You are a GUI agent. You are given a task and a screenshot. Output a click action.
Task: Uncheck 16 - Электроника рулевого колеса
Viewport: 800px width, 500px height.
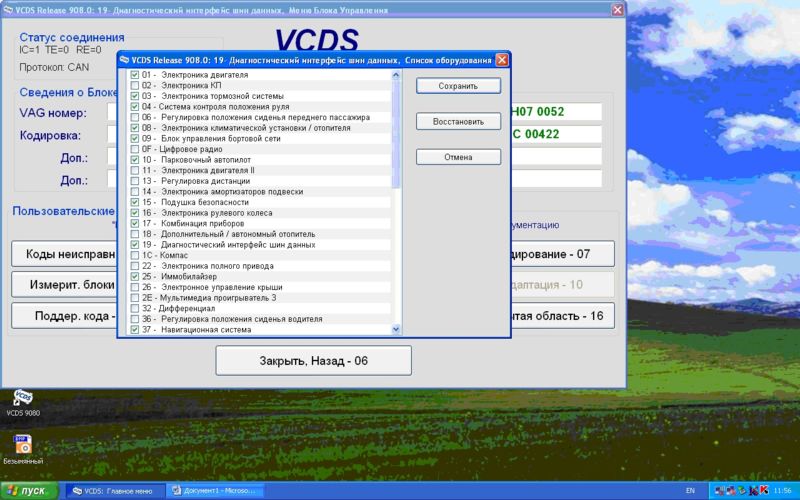[x=135, y=213]
